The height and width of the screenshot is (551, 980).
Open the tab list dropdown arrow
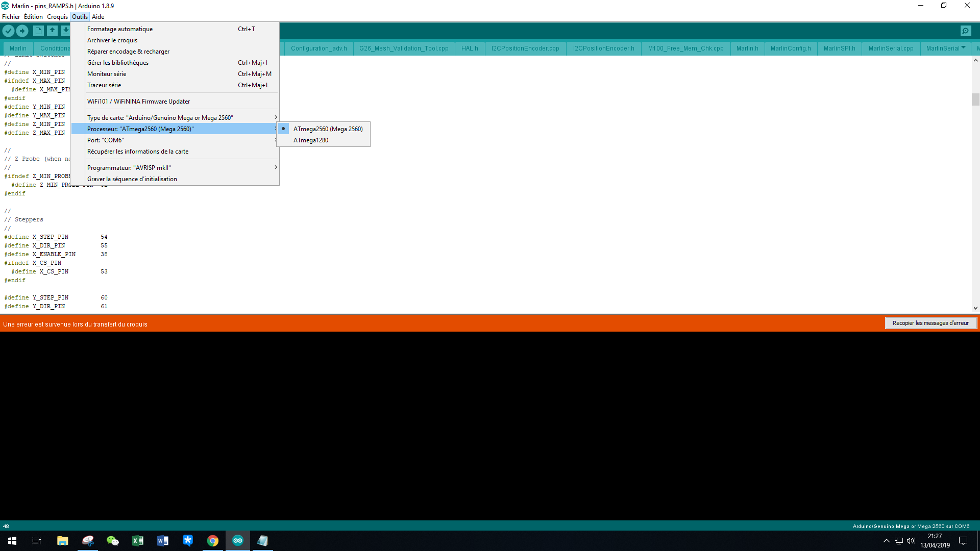pos(963,48)
